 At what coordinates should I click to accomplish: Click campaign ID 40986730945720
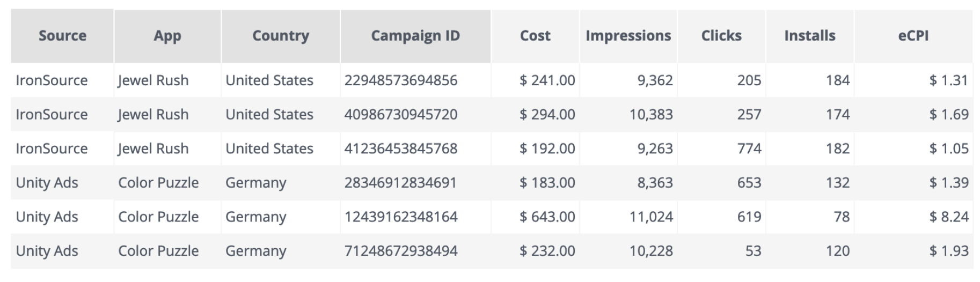(401, 114)
